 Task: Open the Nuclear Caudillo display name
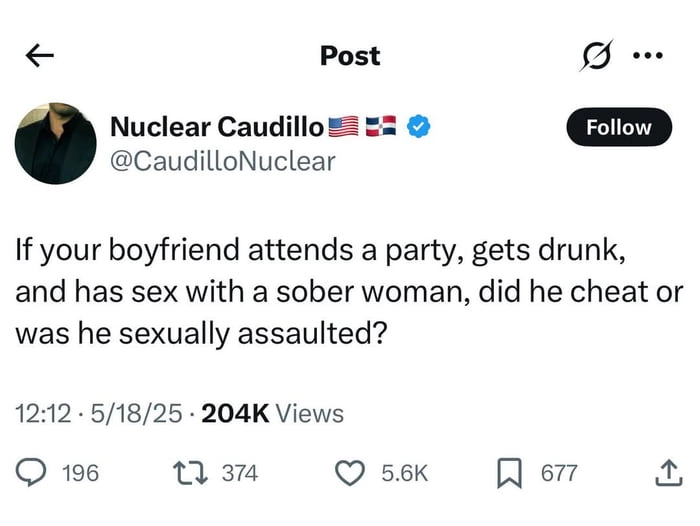[217, 127]
